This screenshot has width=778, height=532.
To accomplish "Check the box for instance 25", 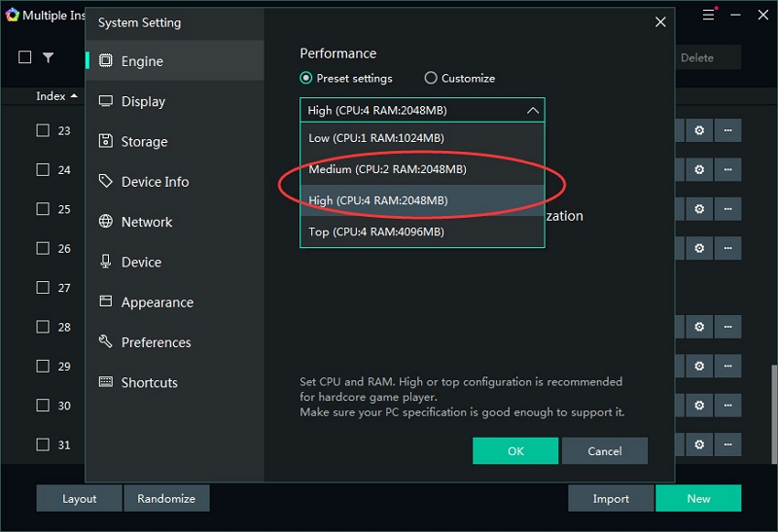I will tap(43, 209).
